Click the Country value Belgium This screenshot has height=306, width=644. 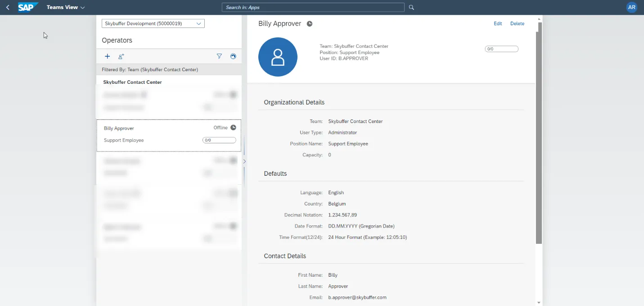337,204
